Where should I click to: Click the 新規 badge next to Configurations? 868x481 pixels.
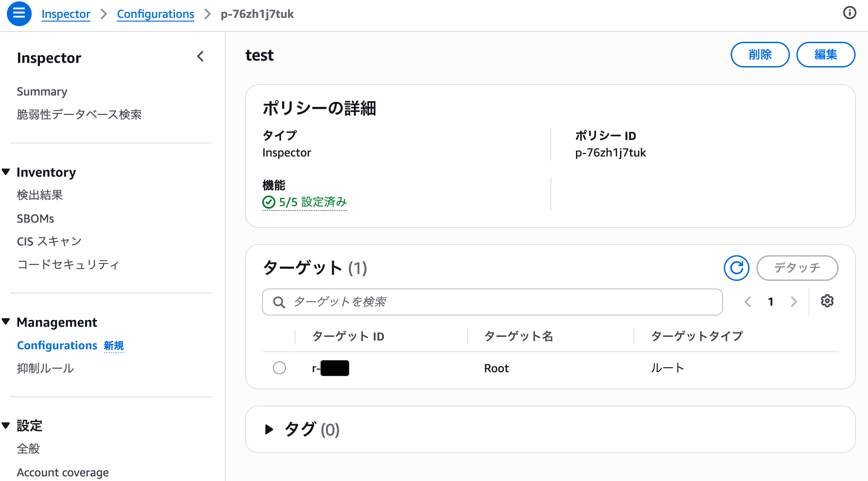click(114, 345)
